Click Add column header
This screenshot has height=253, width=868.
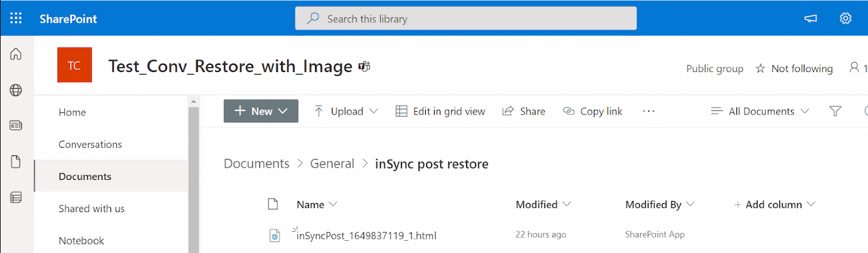pos(774,204)
